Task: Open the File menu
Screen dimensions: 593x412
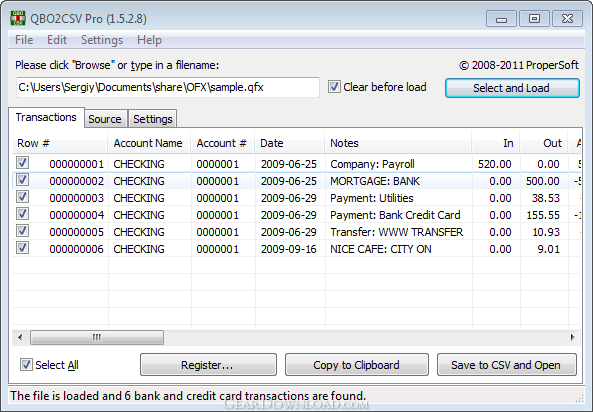Action: [24, 40]
